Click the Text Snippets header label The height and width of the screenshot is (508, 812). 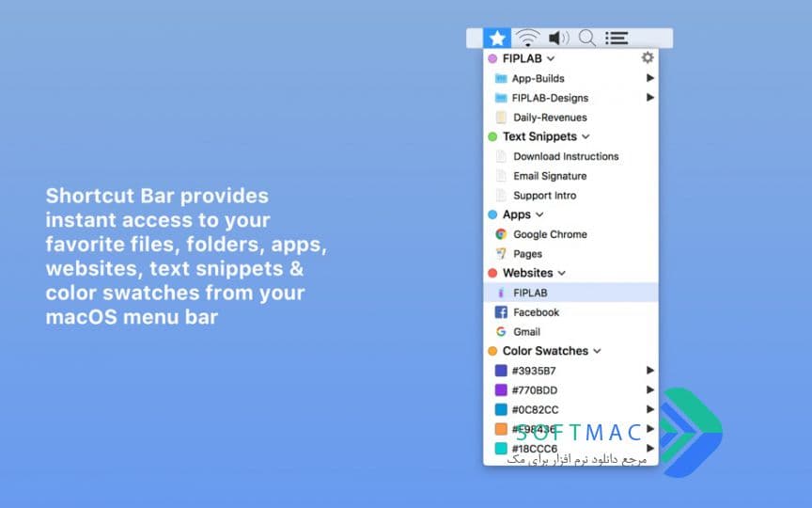539,136
